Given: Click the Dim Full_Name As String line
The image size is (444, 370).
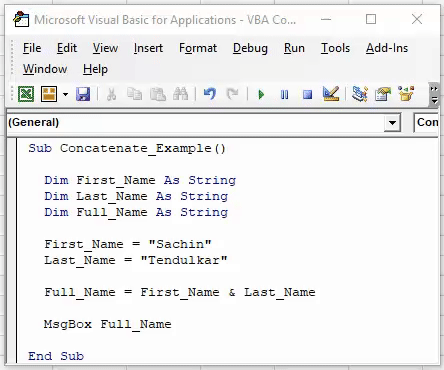Looking at the screenshot, I should pyautogui.click(x=136, y=212).
